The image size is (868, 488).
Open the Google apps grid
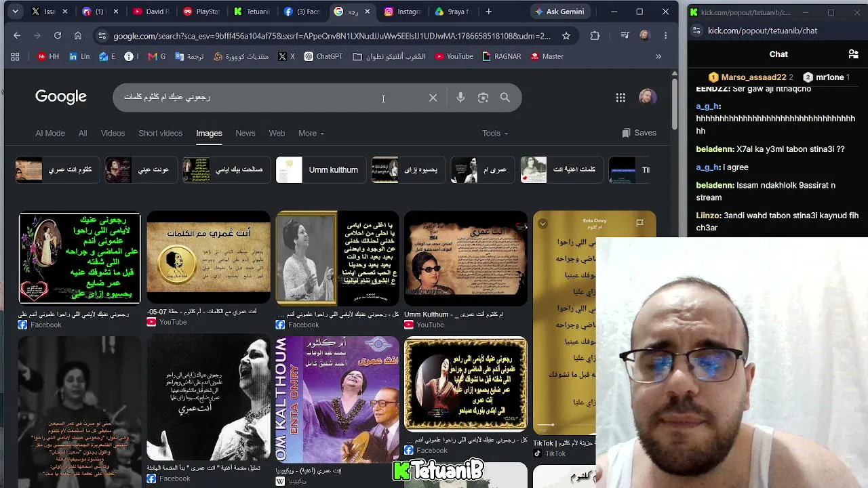point(620,98)
